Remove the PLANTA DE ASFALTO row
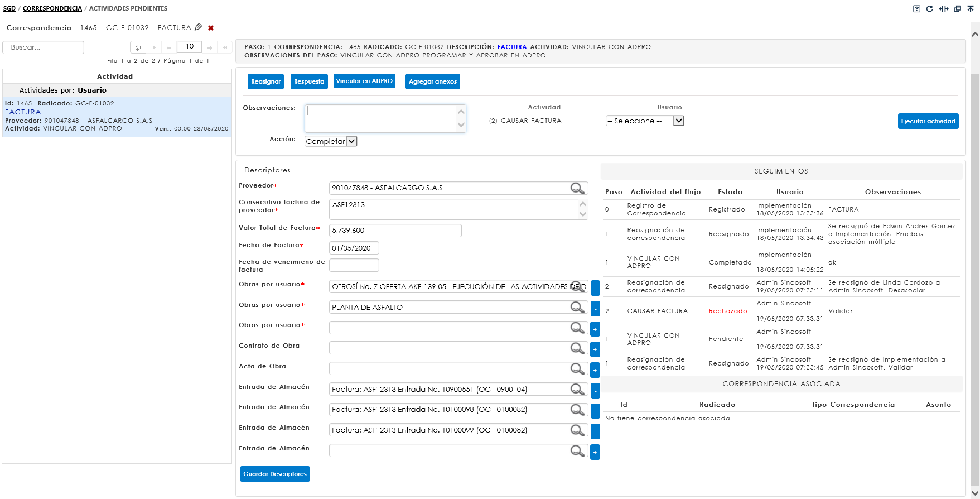The width and height of the screenshot is (980, 499). point(595,308)
